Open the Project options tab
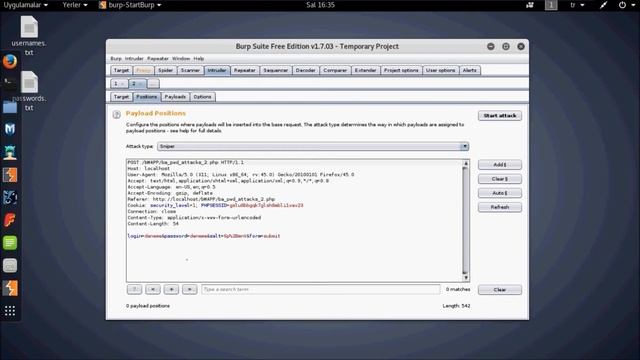The width and height of the screenshot is (640, 360). point(401,70)
